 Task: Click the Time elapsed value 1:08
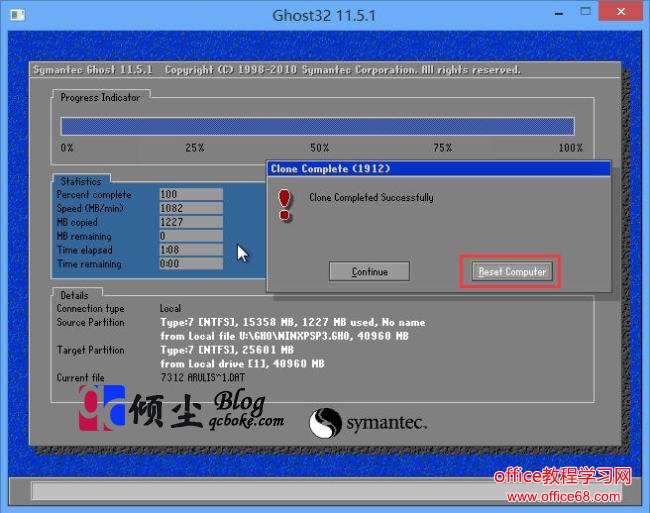[191, 250]
